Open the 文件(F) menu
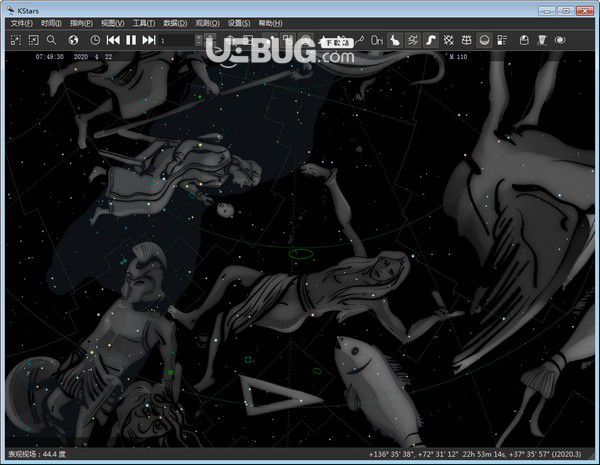Viewport: 600px width, 465px height. point(21,23)
